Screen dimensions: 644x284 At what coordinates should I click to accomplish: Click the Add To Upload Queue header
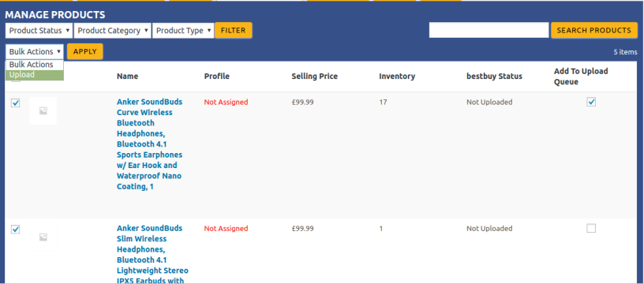click(581, 77)
